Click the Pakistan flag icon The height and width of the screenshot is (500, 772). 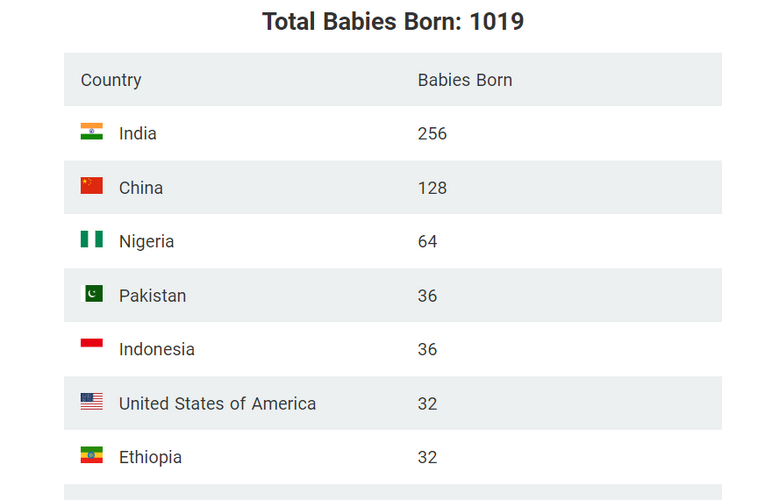coord(92,293)
